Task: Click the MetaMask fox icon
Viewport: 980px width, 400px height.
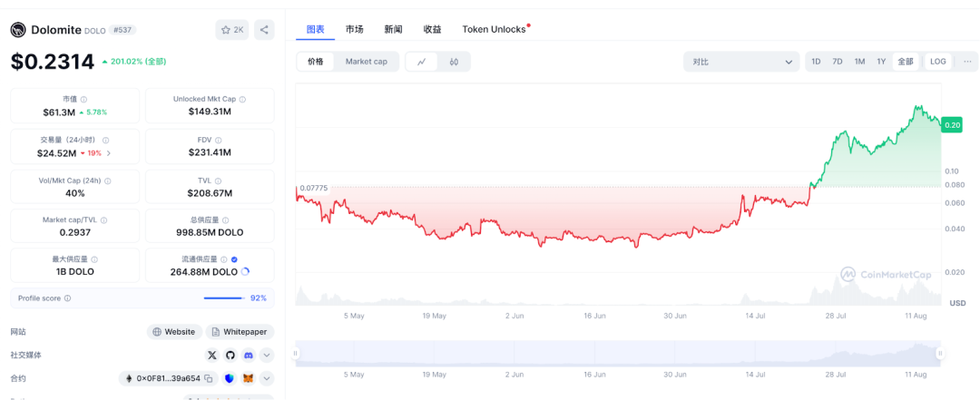Action: point(248,378)
